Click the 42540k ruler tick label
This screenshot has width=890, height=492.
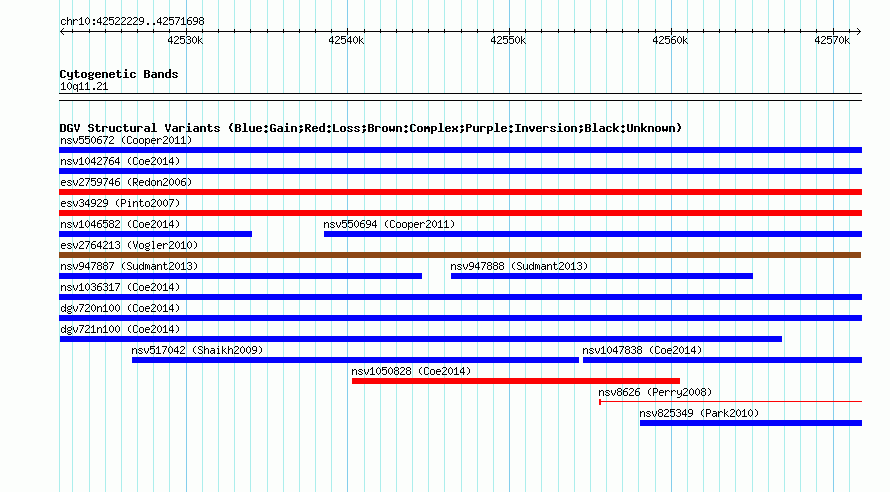click(346, 40)
